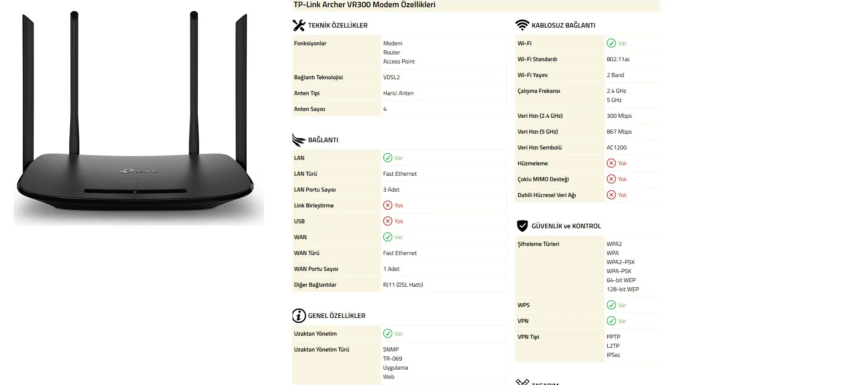
Task: Click the cable icon beside BAĞLANTI heading
Action: coord(299,140)
